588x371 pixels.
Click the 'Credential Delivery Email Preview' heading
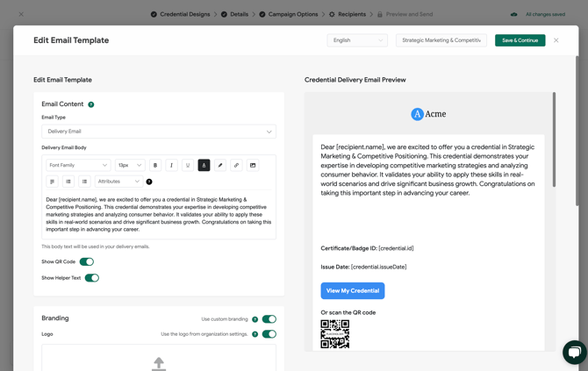(x=355, y=80)
